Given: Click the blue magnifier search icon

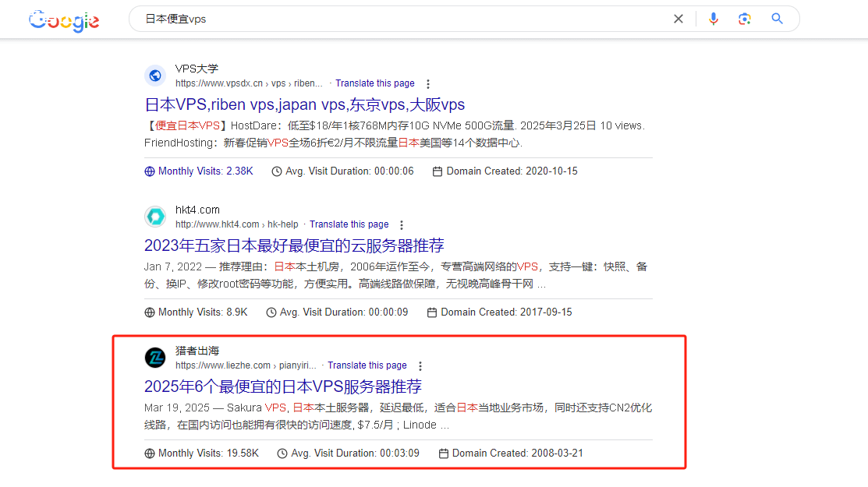Looking at the screenshot, I should pos(778,19).
